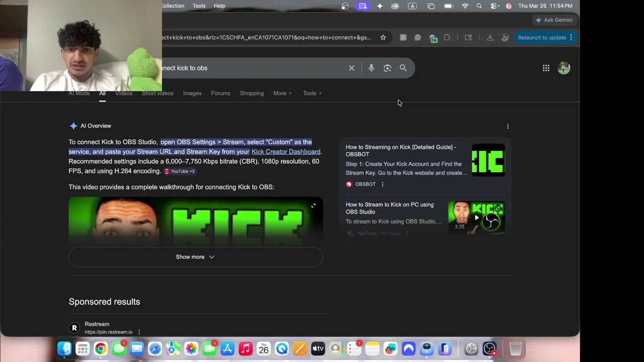Switch to the Forums search tab

(x=220, y=93)
